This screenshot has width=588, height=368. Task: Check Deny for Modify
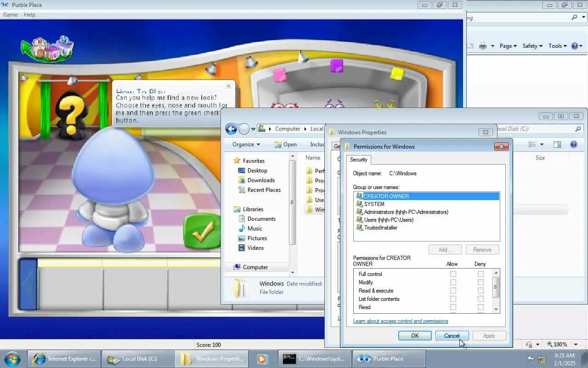481,282
